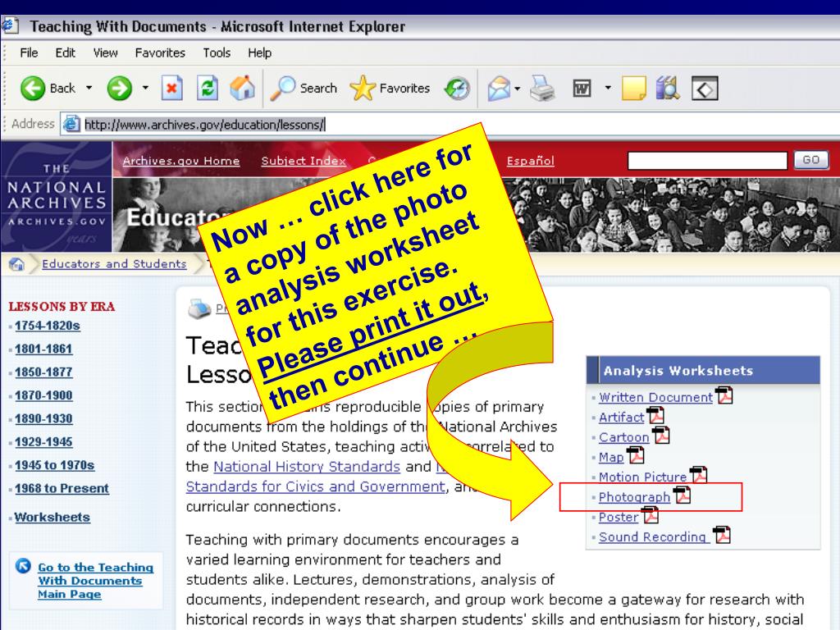Click the site search text box

pyautogui.click(x=707, y=160)
